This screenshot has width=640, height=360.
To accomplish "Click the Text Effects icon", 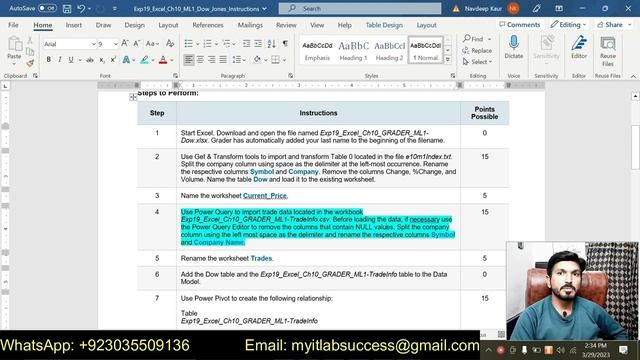I will tap(126, 60).
